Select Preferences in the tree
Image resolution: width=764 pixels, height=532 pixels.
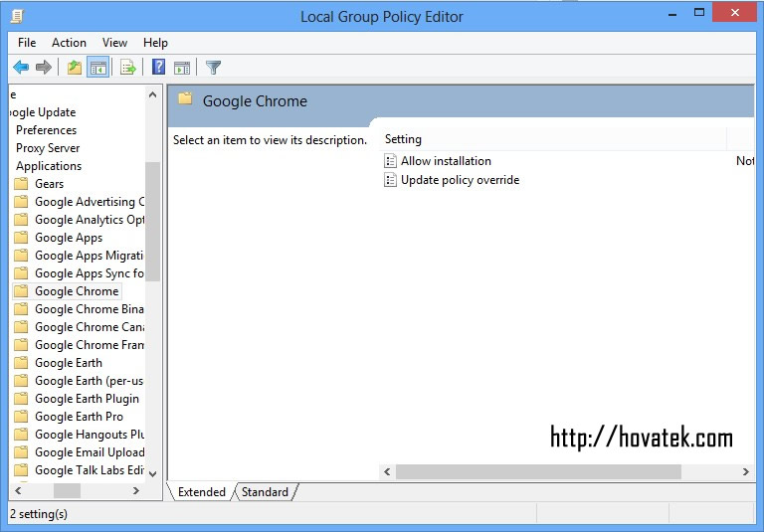coord(47,130)
